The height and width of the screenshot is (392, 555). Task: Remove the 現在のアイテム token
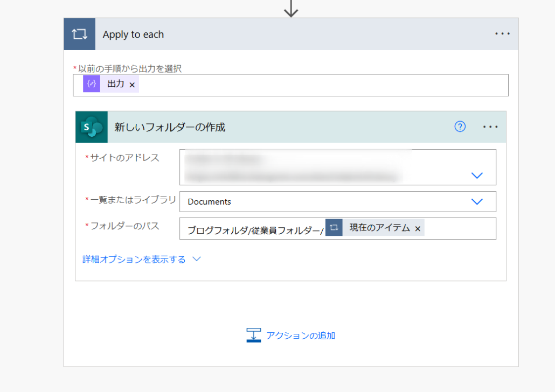418,228
